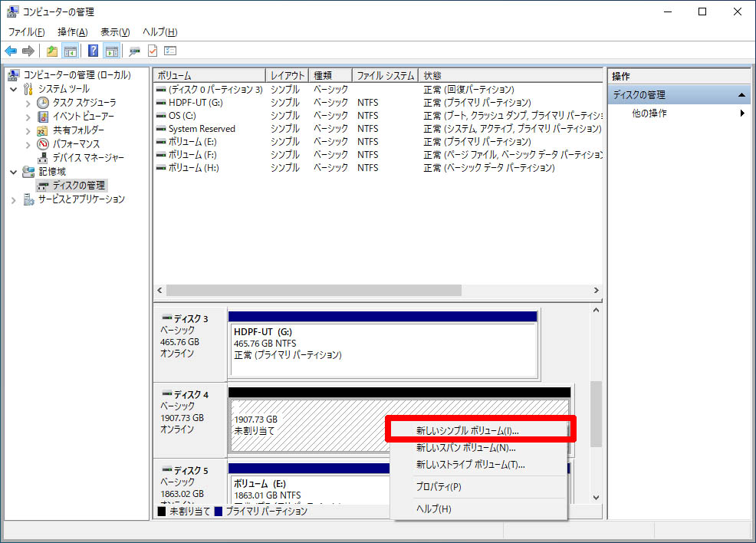Click the Back arrow in the toolbar
The width and height of the screenshot is (756, 543).
11,51
